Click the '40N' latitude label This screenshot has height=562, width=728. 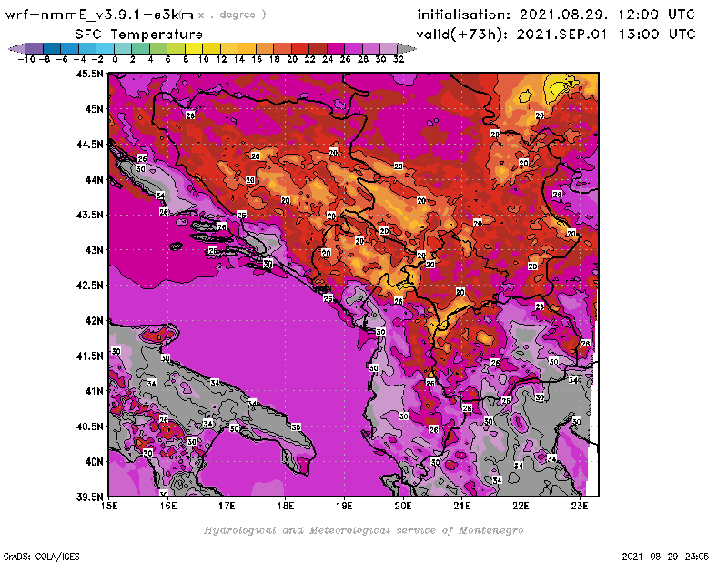[94, 462]
